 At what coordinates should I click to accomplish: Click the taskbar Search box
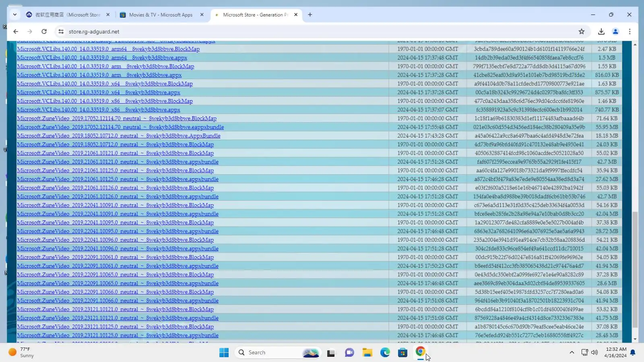278,353
